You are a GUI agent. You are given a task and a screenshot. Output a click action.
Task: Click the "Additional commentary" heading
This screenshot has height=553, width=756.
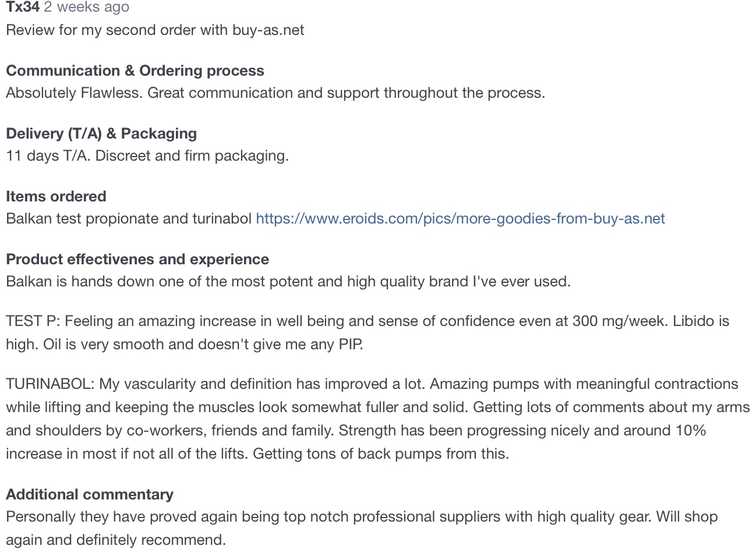coord(90,495)
